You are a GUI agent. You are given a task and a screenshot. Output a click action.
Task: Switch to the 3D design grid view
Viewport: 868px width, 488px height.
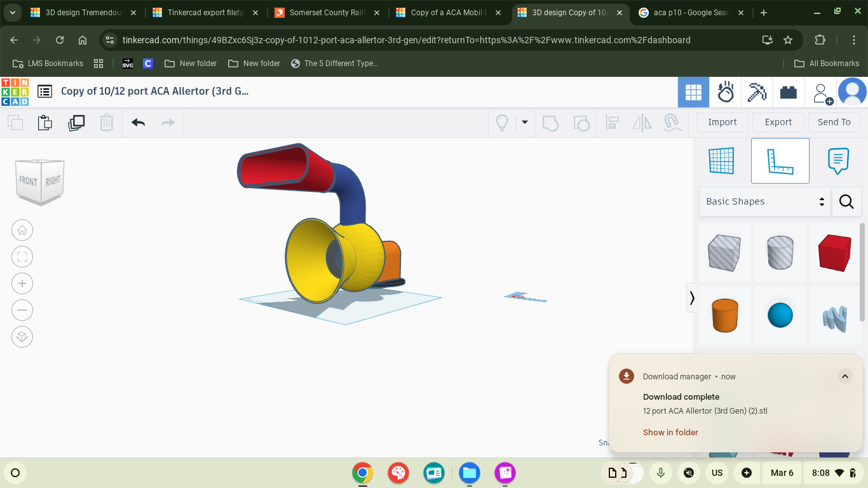click(x=693, y=93)
